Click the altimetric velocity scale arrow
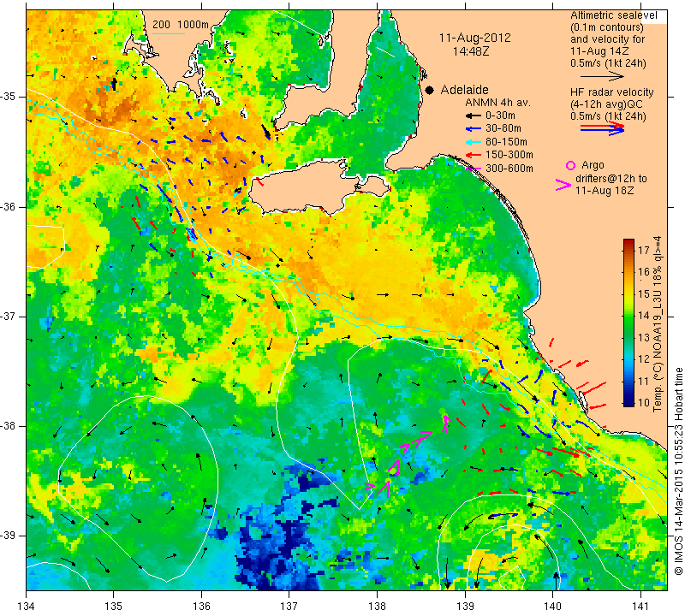Screen dimensions: 685x616 (602, 77)
